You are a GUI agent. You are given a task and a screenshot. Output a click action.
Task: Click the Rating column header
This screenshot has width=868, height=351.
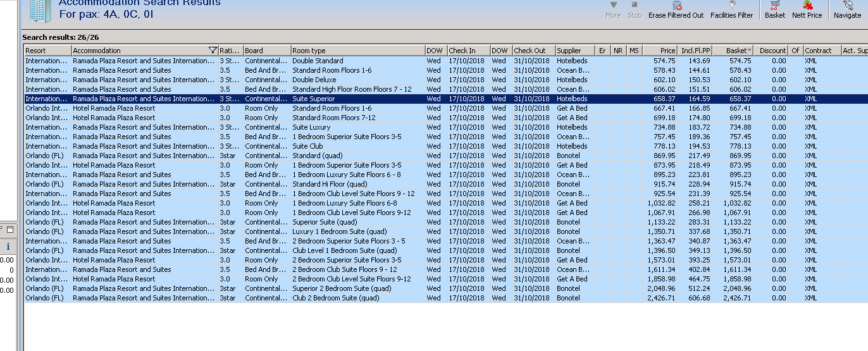pos(231,51)
